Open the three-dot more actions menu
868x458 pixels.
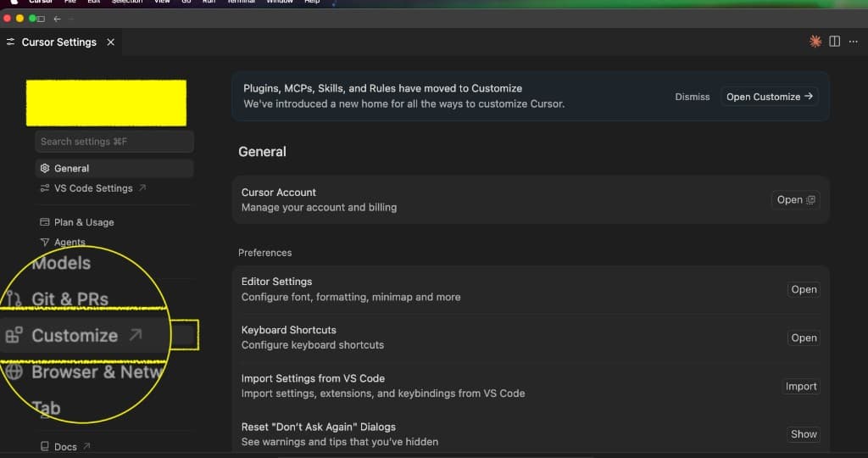tap(853, 42)
